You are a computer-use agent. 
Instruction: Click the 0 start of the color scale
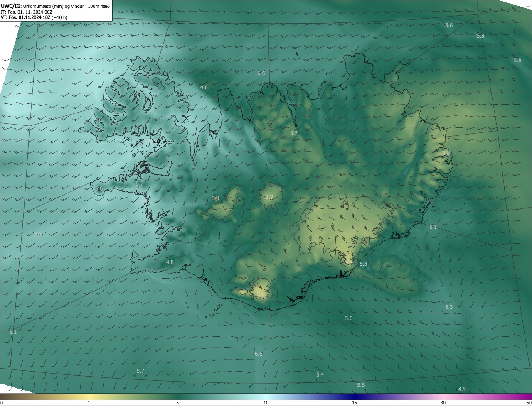2,403
